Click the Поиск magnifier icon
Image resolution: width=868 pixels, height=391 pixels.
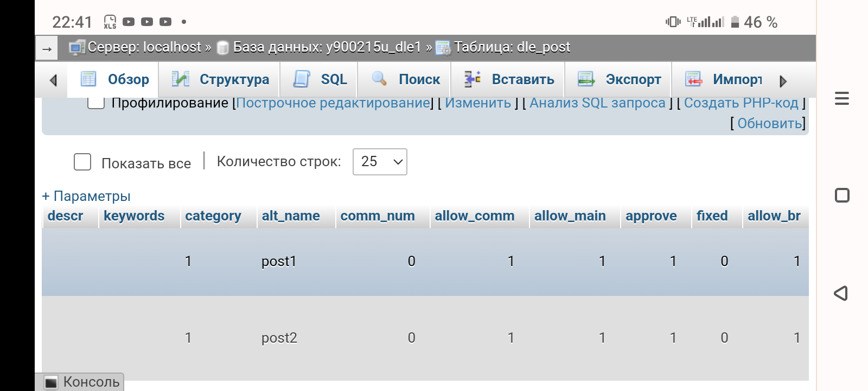(x=379, y=79)
